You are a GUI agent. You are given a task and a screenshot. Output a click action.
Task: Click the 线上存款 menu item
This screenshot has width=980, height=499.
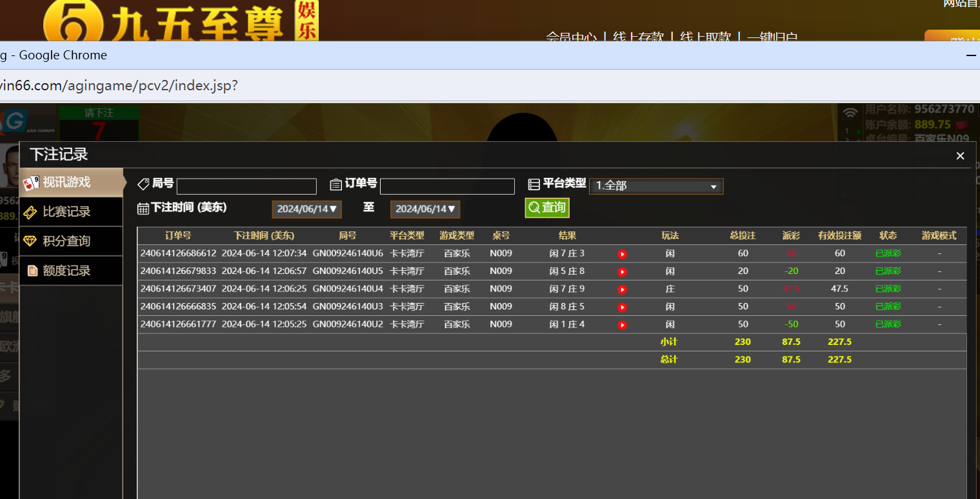pyautogui.click(x=642, y=37)
